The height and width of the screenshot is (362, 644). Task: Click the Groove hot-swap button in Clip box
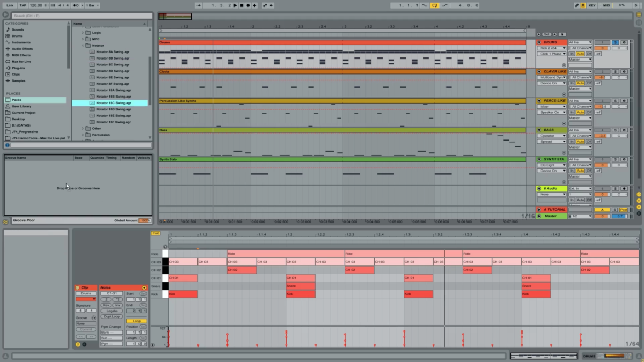(x=93, y=317)
